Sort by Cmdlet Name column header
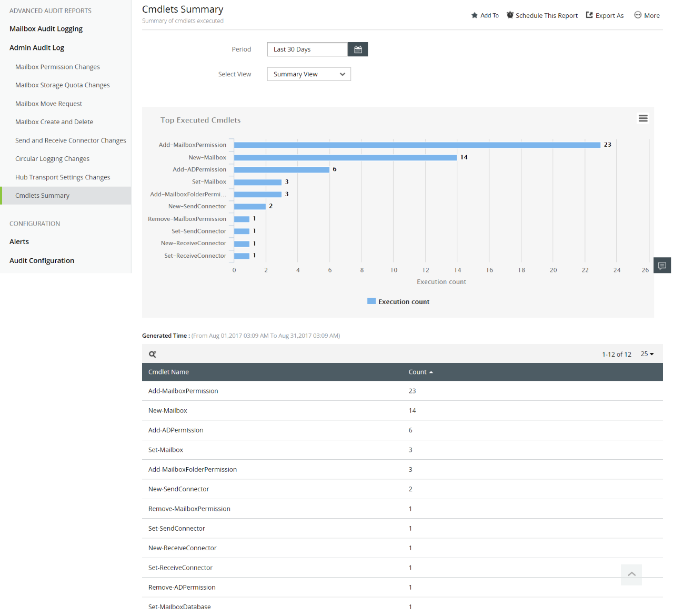This screenshot has width=673, height=616. click(168, 372)
